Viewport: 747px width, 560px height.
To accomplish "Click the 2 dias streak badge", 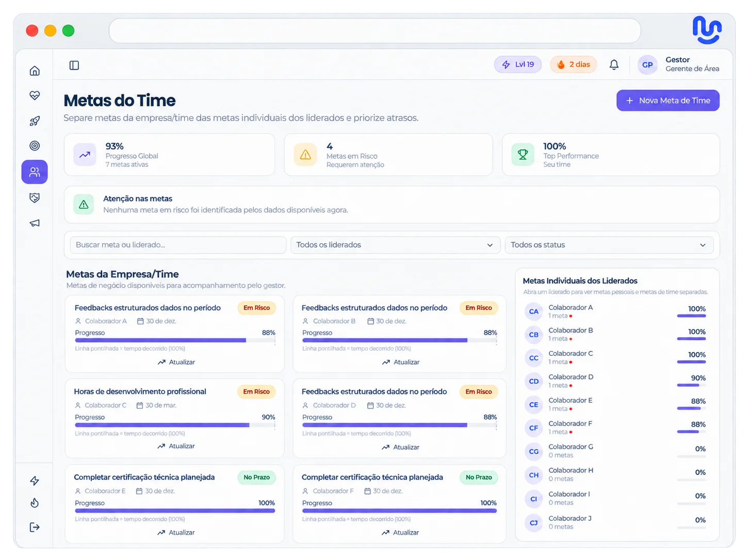I will click(574, 64).
